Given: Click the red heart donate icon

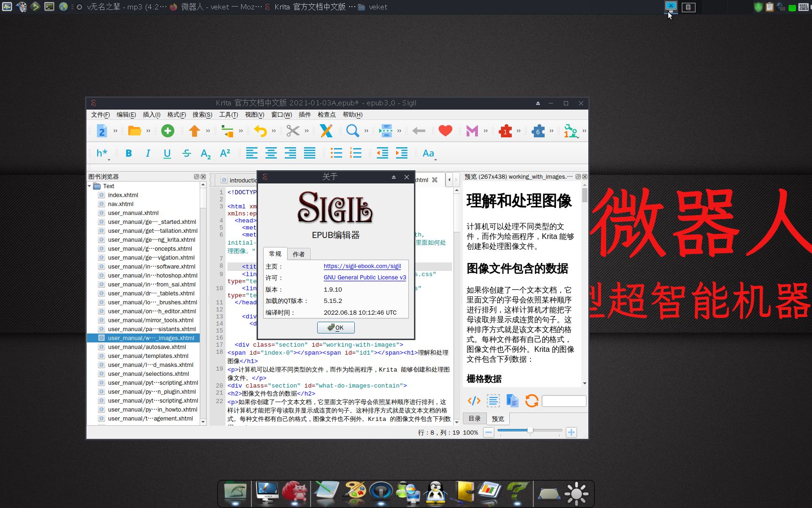Looking at the screenshot, I should [x=445, y=131].
